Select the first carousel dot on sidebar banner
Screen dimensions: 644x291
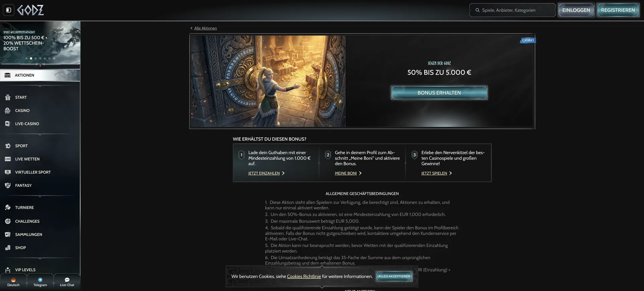26,59
